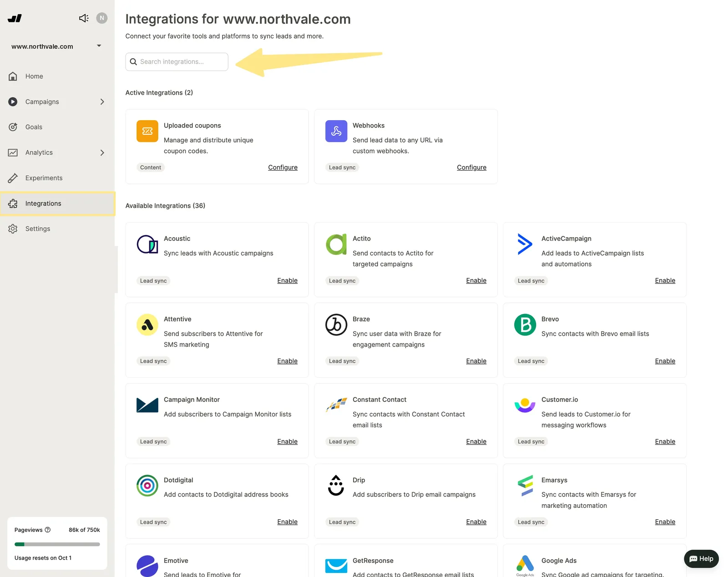
Task: Enable the Braze integration
Action: [476, 361]
